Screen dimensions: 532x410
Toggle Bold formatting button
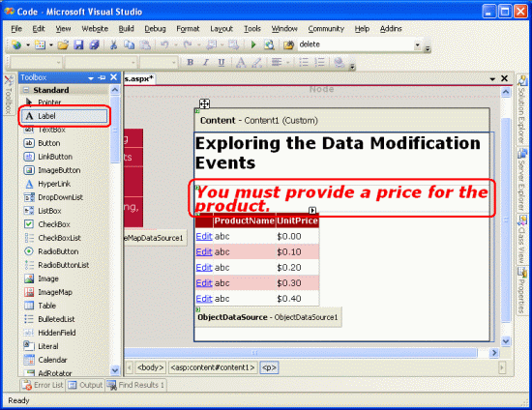pos(190,62)
